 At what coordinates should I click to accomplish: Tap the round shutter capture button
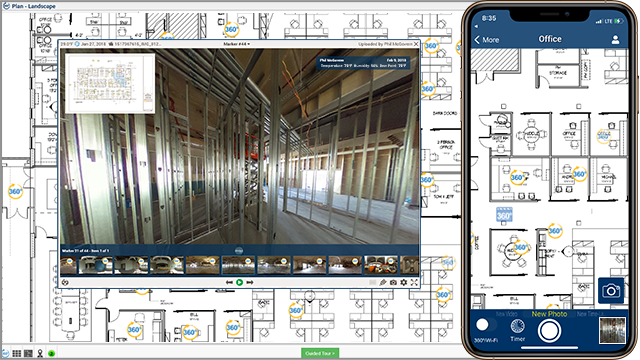point(549,331)
